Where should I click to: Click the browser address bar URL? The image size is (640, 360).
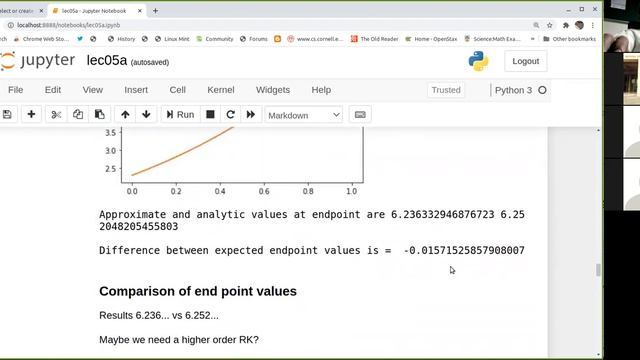coord(69,25)
